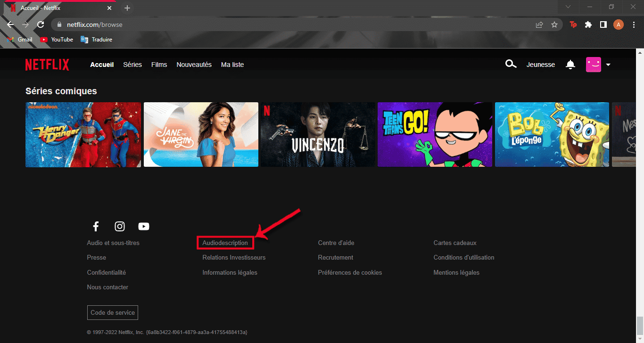644x343 pixels.
Task: Go to Accueil in Netflix menu
Action: [x=102, y=65]
